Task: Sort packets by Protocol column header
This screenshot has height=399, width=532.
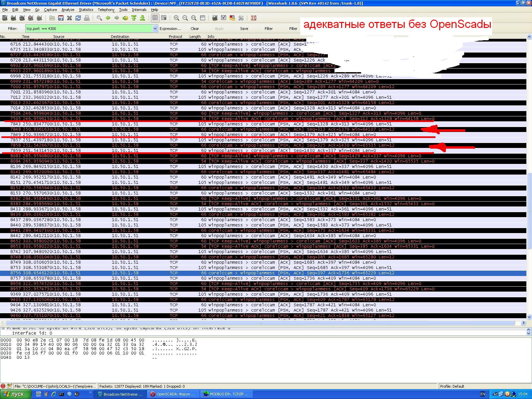Action: coord(175,37)
